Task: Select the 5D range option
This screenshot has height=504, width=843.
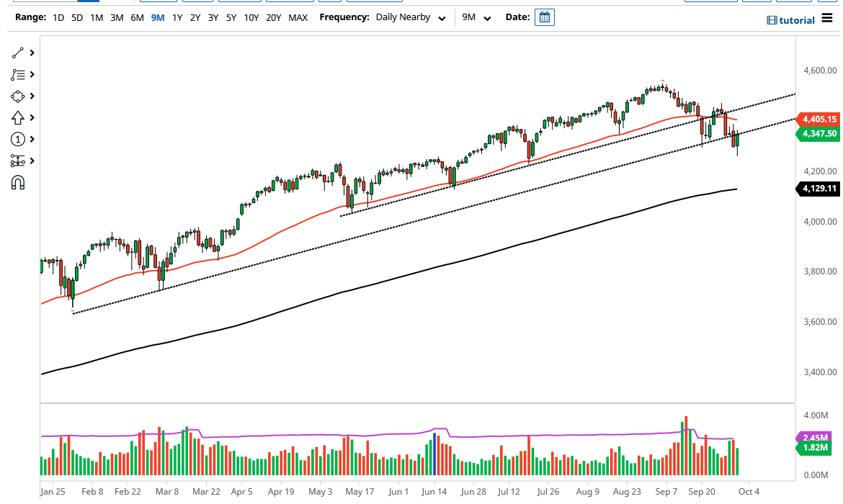Action: pyautogui.click(x=76, y=17)
